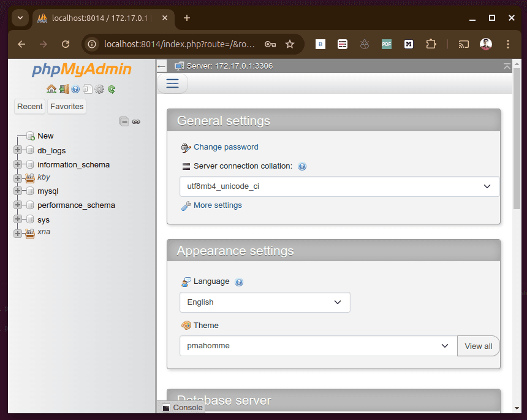This screenshot has width=527, height=420.
Task: Open the phpMyAdmin documentation help icon
Action: 75,89
